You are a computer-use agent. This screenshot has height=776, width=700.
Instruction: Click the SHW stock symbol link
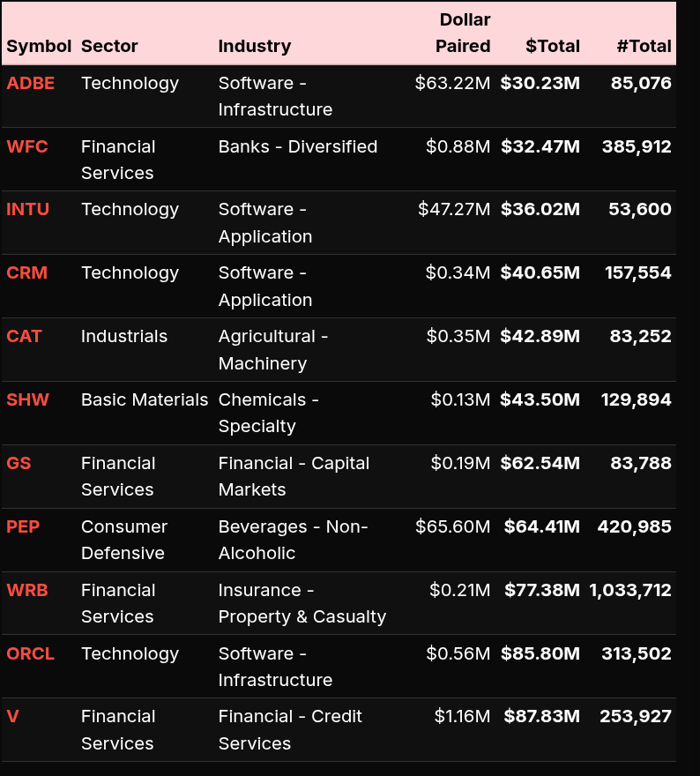click(28, 400)
